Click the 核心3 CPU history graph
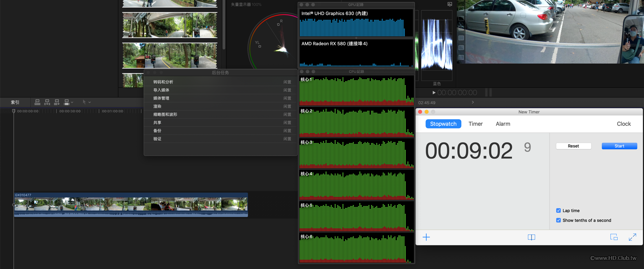644x269 pixels. pos(356,154)
